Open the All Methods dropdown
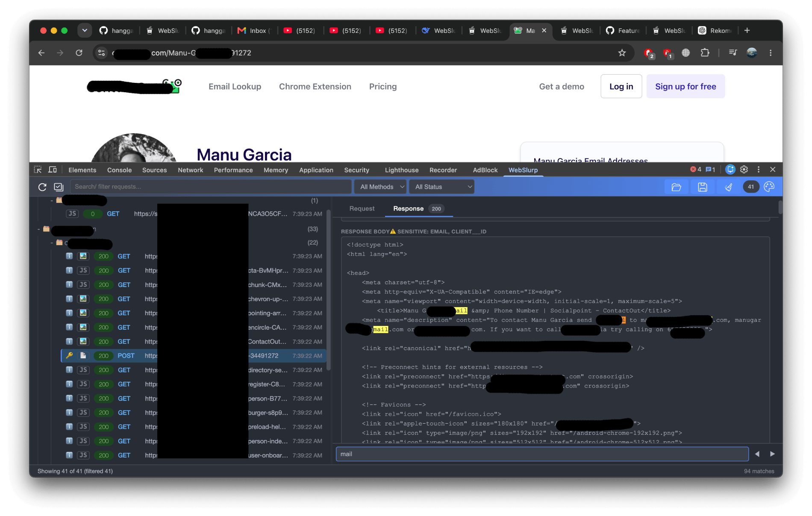Screen dimensions: 812x516 tap(380, 187)
